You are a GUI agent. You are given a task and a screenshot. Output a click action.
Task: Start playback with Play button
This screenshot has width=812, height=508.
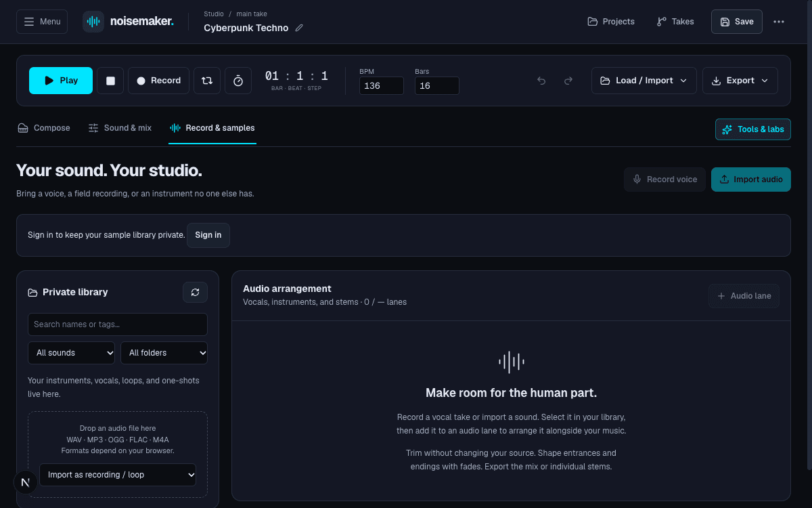pos(61,81)
